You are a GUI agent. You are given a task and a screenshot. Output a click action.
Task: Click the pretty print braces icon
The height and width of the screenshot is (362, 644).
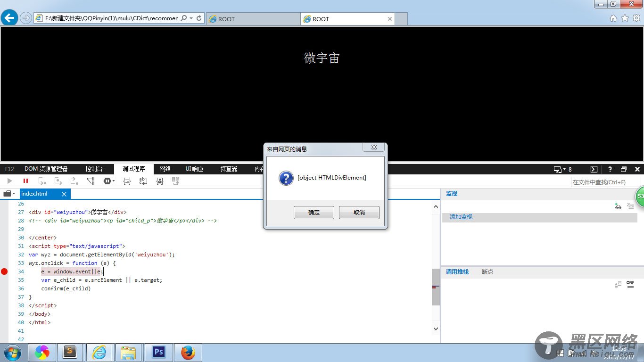pyautogui.click(x=127, y=181)
